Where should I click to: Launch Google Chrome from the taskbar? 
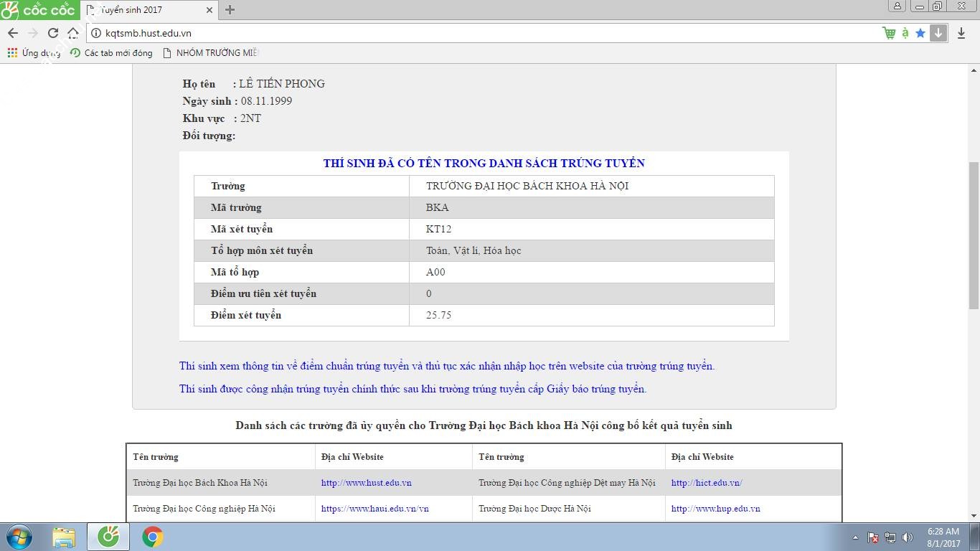pyautogui.click(x=152, y=537)
